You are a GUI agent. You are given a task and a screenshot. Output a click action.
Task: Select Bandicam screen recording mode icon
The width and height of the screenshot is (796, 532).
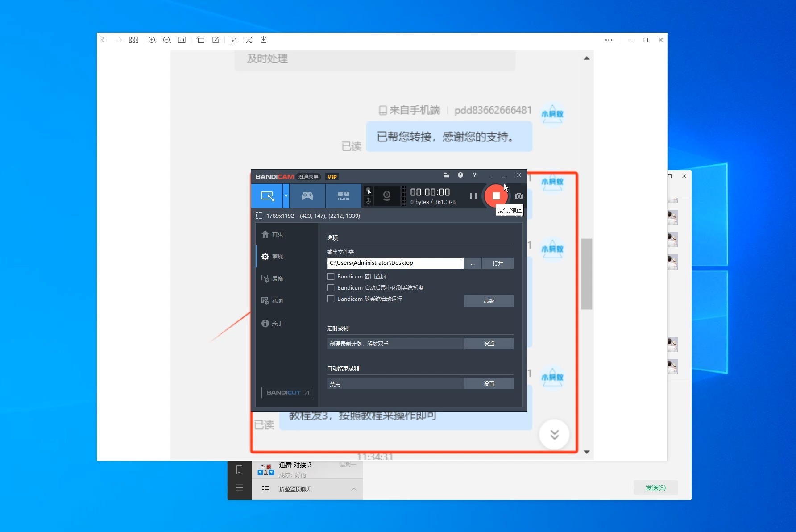(x=267, y=196)
